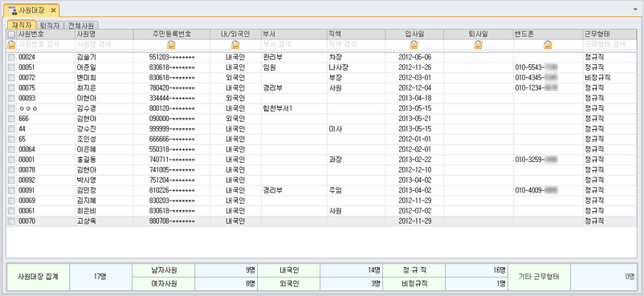Sort by 사원명 column header
Viewport: 644px width, 296px height.
(x=104, y=34)
